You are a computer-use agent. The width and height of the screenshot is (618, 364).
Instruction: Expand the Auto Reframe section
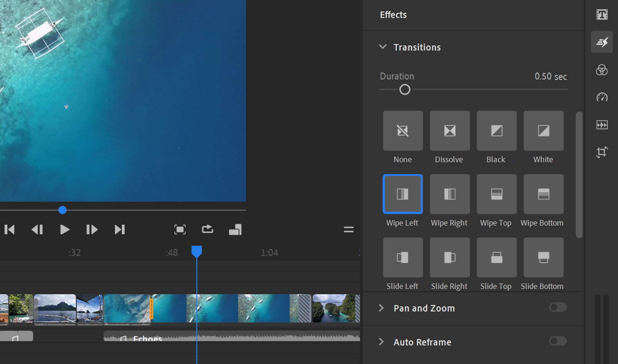[x=381, y=342]
